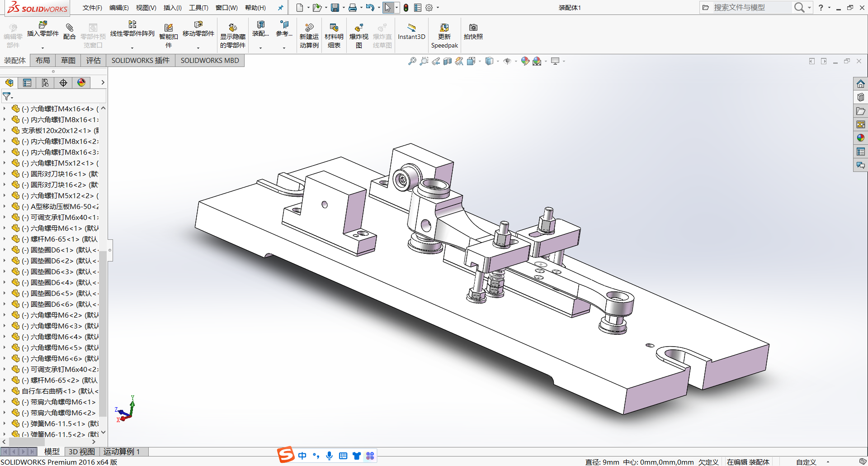868x466 pixels.
Task: Switch to the 布局 tab
Action: click(43, 61)
